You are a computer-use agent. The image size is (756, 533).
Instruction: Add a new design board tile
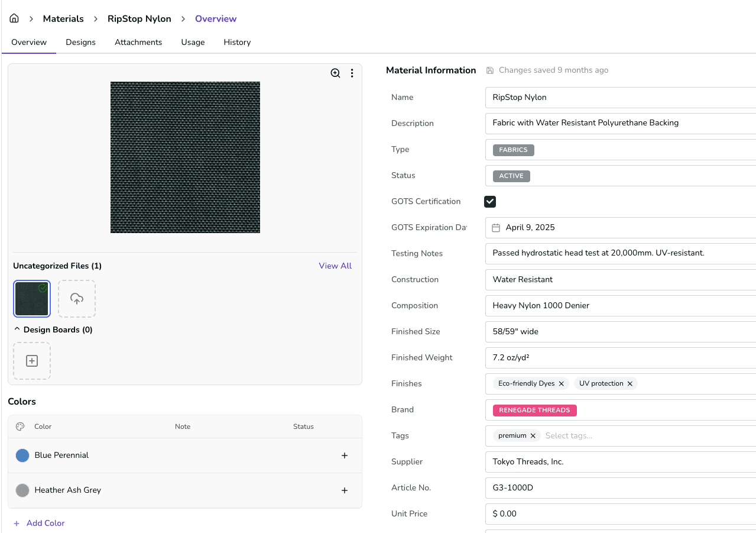coord(32,361)
